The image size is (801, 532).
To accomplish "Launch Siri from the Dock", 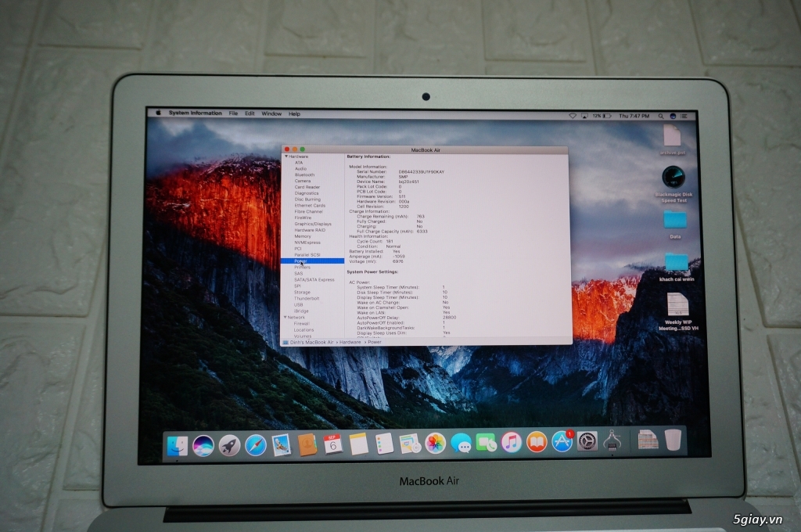I will click(203, 446).
